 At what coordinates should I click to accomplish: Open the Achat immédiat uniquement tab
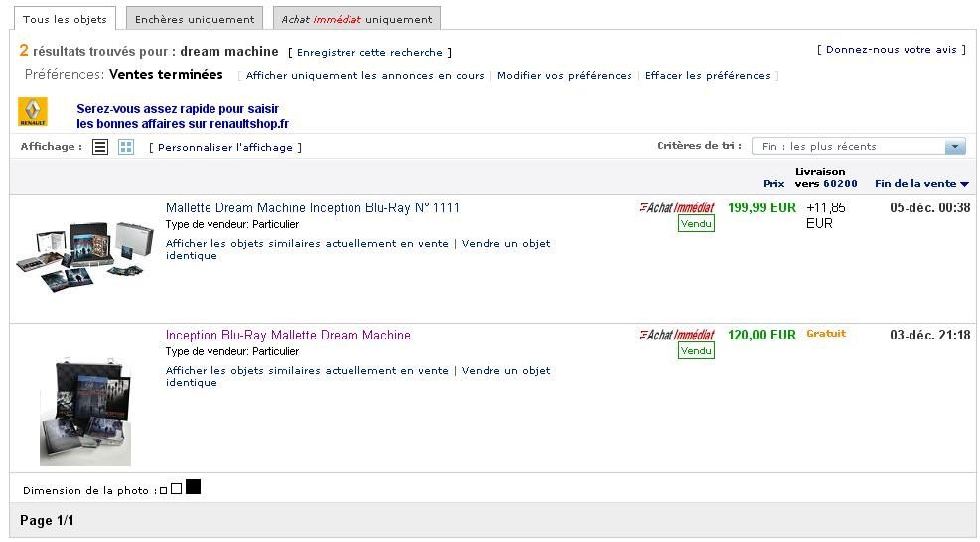coord(356,19)
